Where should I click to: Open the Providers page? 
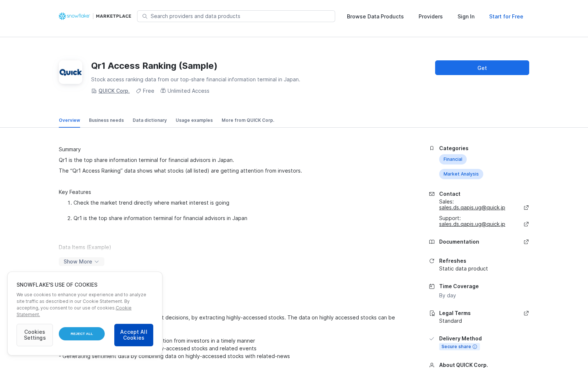[431, 17]
